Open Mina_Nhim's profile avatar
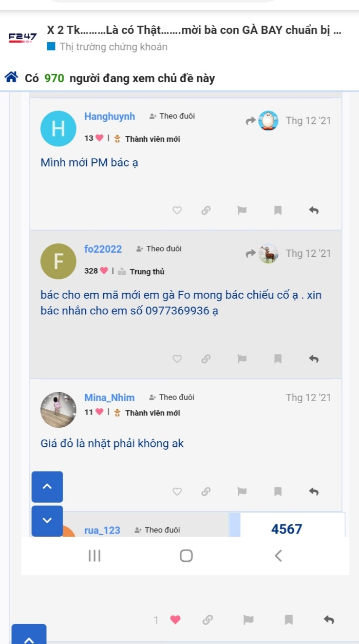 [58, 409]
